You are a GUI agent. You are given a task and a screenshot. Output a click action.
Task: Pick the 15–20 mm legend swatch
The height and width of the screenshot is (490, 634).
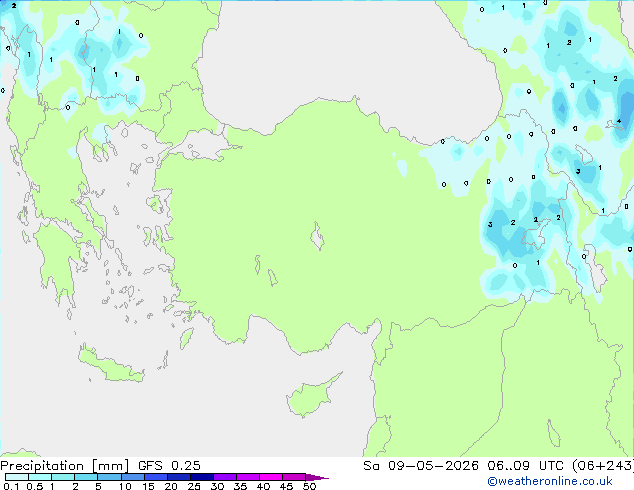pyautogui.click(x=155, y=477)
